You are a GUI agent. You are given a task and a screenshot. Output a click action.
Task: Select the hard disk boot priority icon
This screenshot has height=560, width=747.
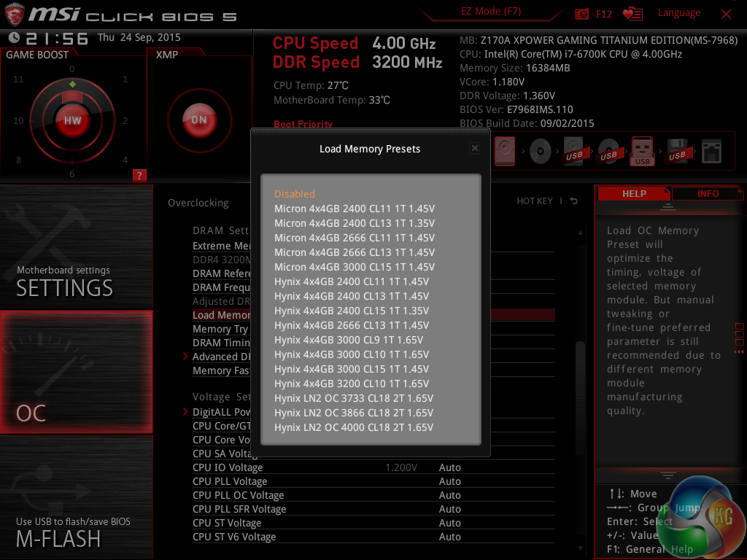pyautogui.click(x=505, y=151)
